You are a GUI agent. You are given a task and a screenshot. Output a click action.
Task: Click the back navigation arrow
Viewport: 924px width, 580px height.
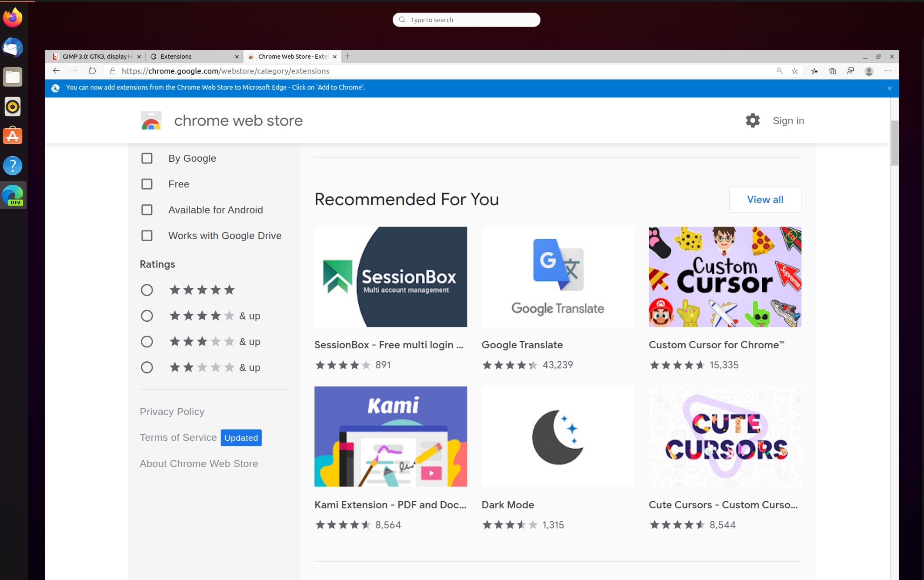pyautogui.click(x=56, y=71)
